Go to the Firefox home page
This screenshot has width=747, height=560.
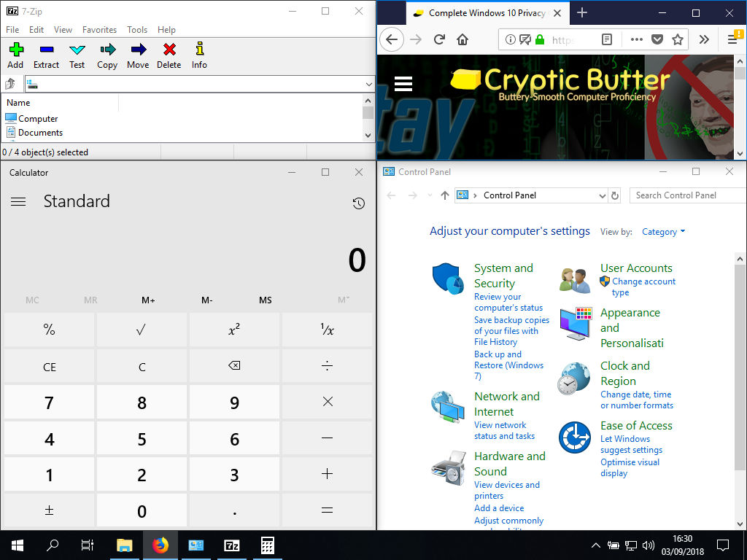pos(462,39)
